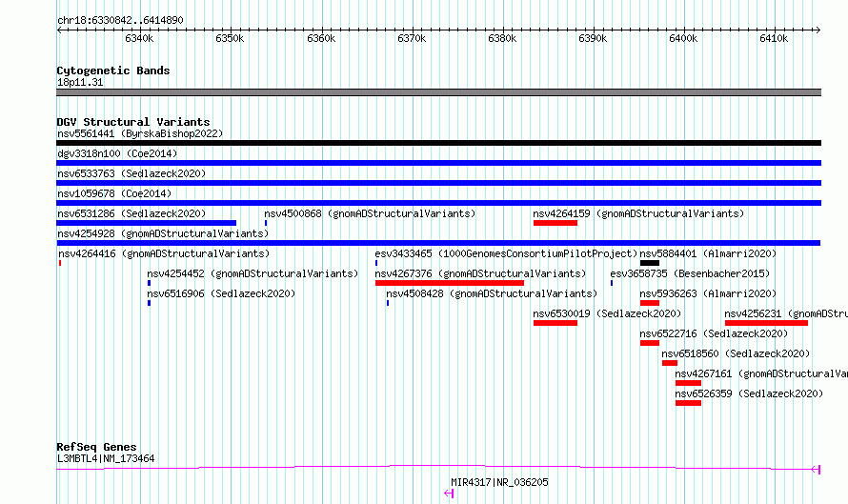Open the nsv4254928 (gnomADStructuralVariants) label
The width and height of the screenshot is (848, 504).
163,233
